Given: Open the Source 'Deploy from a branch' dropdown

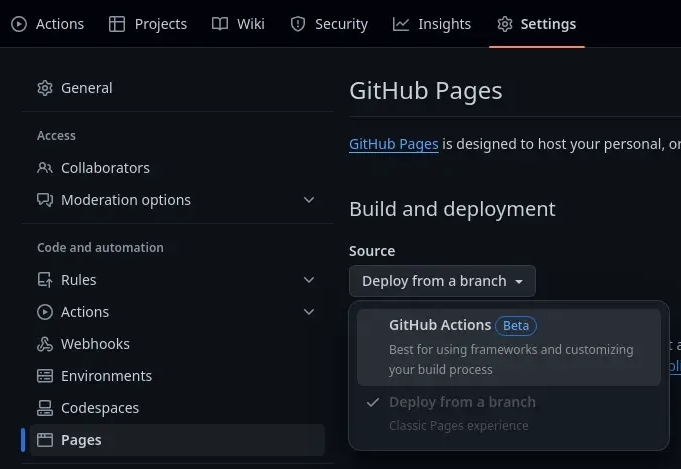Looking at the screenshot, I should coord(442,281).
